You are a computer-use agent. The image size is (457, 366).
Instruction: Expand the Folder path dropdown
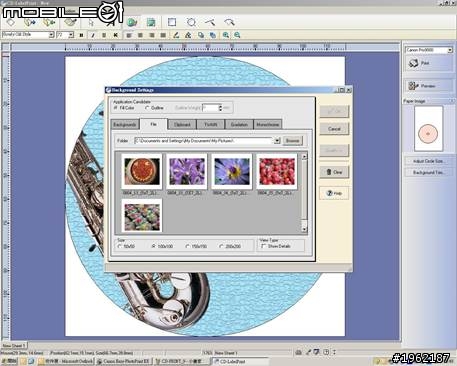tap(277, 141)
